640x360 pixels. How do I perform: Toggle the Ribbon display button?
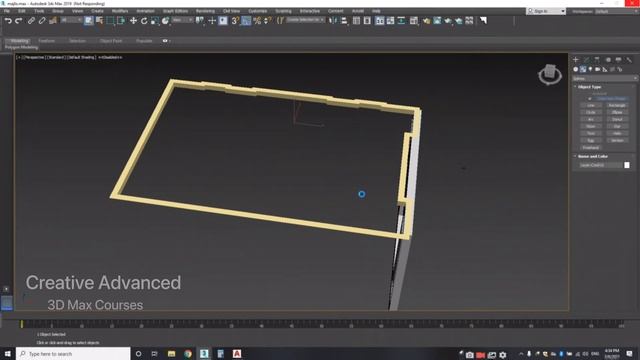380,21
